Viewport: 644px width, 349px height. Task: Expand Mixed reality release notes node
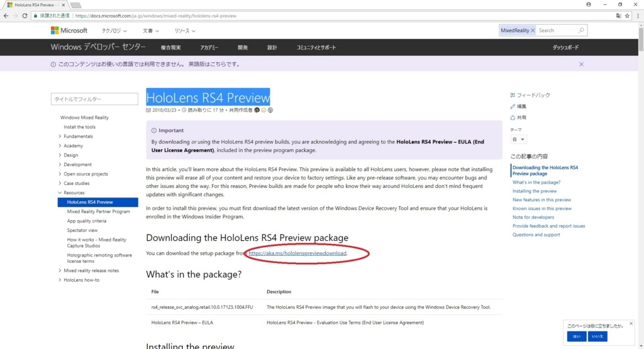point(60,270)
